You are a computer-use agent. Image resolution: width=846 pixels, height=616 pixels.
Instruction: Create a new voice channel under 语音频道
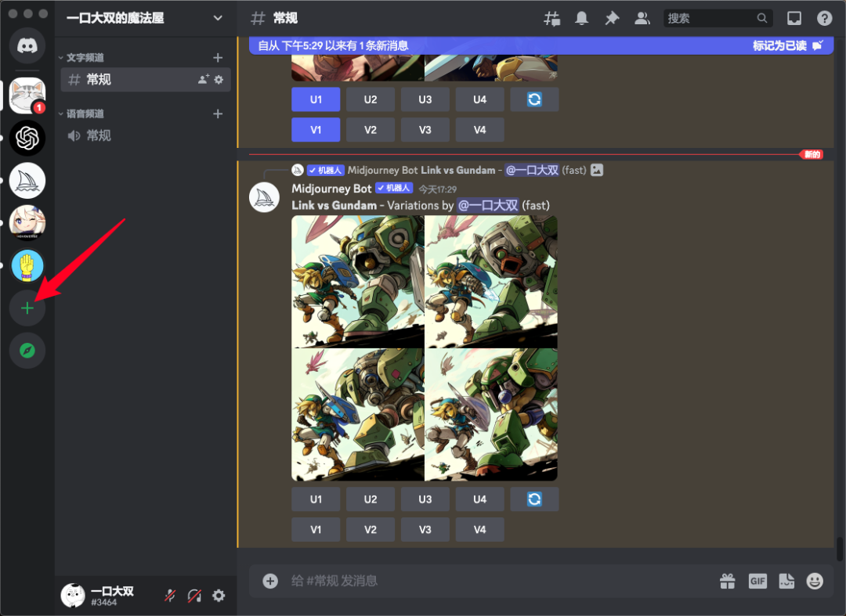click(218, 113)
